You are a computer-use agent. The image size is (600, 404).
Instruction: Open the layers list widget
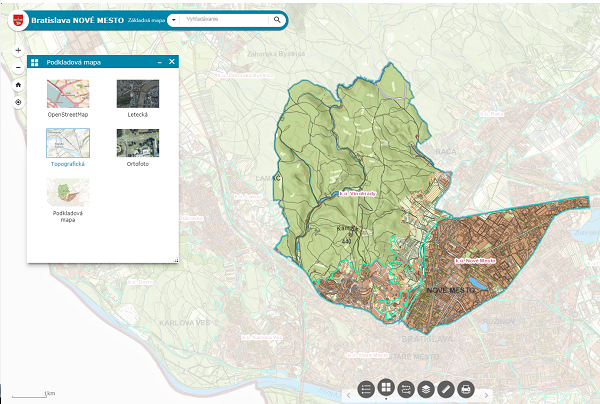coord(426,388)
